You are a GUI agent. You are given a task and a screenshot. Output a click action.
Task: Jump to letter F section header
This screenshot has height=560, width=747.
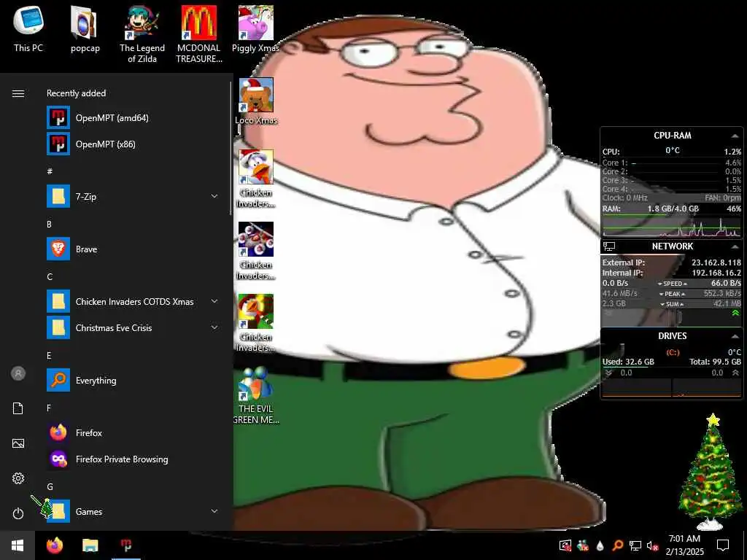point(49,408)
